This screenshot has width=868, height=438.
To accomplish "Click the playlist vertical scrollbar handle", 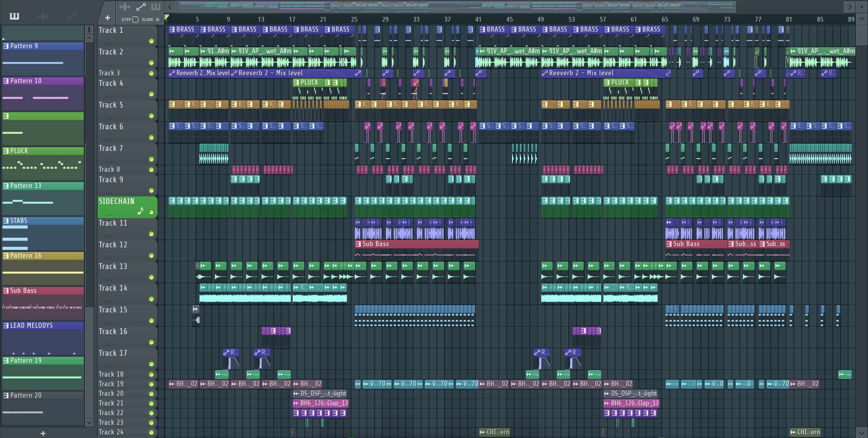I will pos(862,35).
